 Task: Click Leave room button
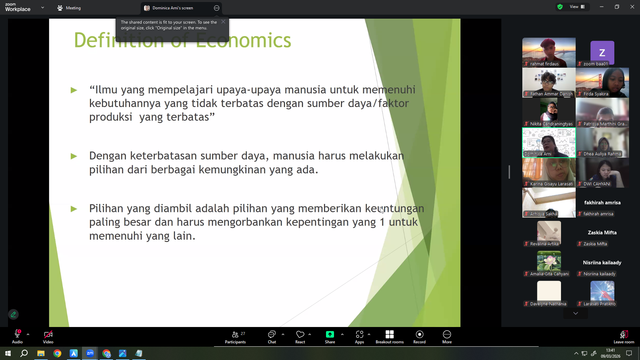pos(624,337)
